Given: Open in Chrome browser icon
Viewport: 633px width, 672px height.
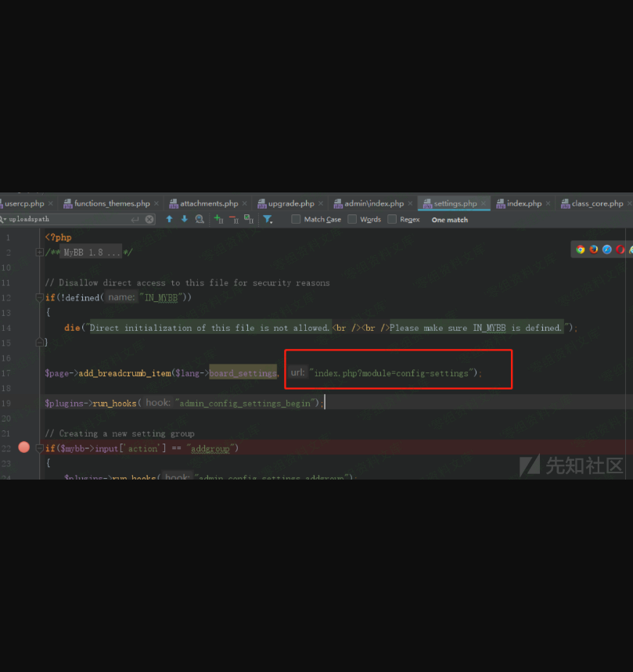Looking at the screenshot, I should (581, 250).
